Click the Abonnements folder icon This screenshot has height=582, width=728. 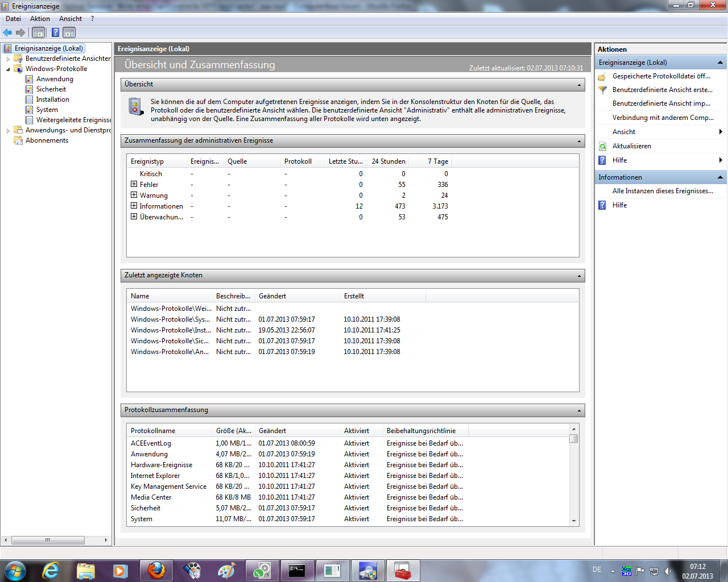(18, 140)
